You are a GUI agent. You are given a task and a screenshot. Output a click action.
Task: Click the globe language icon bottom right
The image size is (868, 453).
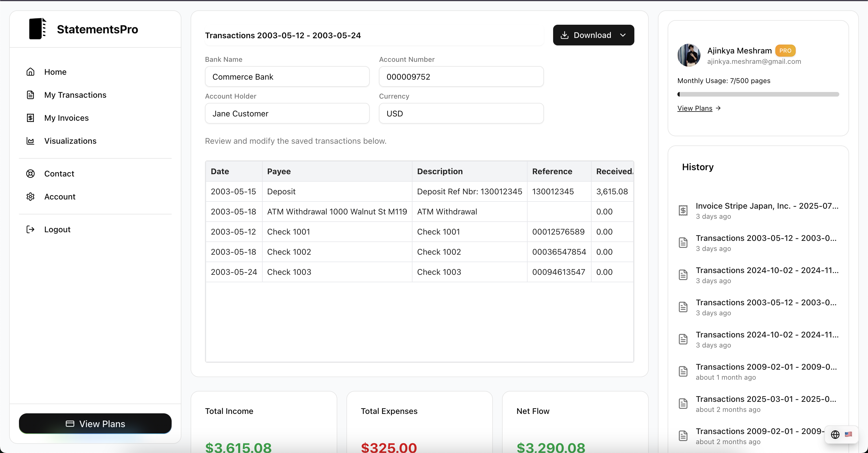click(835, 434)
